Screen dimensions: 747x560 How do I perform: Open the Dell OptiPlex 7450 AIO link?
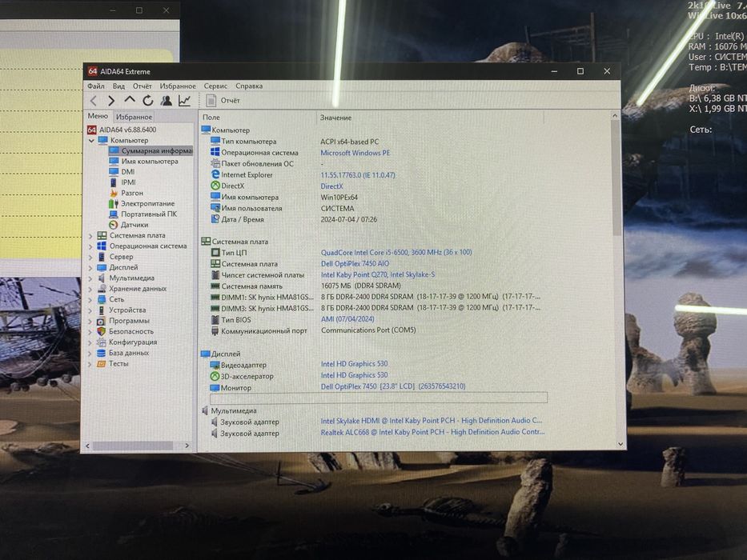coord(355,263)
